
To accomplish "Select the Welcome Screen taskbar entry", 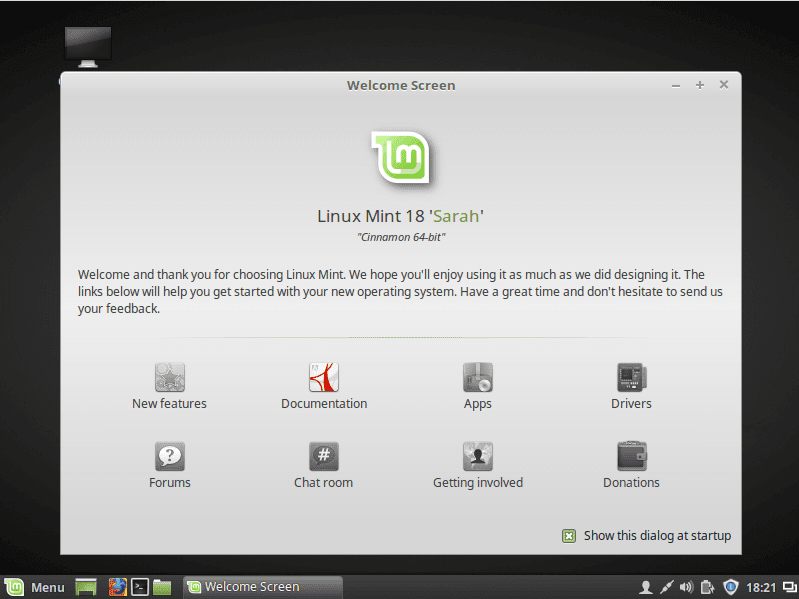I will point(262,587).
